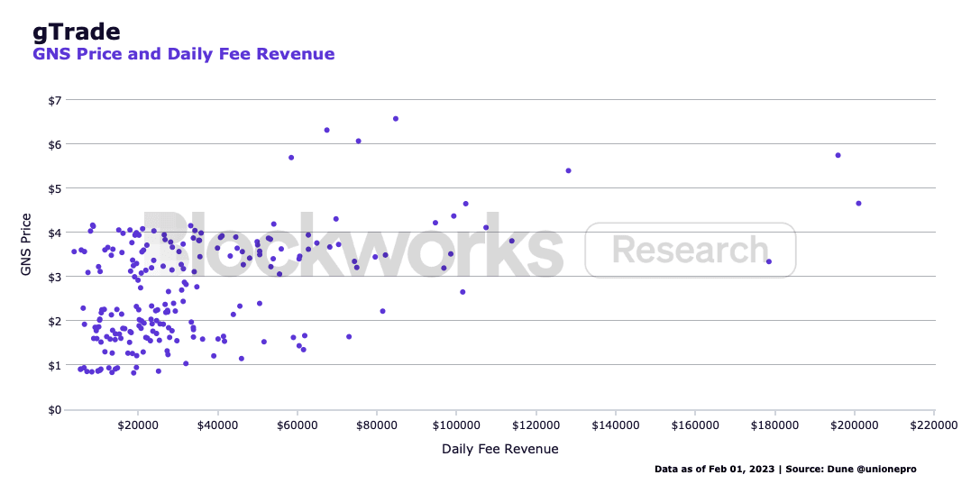980x484 pixels.
Task: Select the isolated data point near $178000 revenue
Action: click(x=769, y=261)
